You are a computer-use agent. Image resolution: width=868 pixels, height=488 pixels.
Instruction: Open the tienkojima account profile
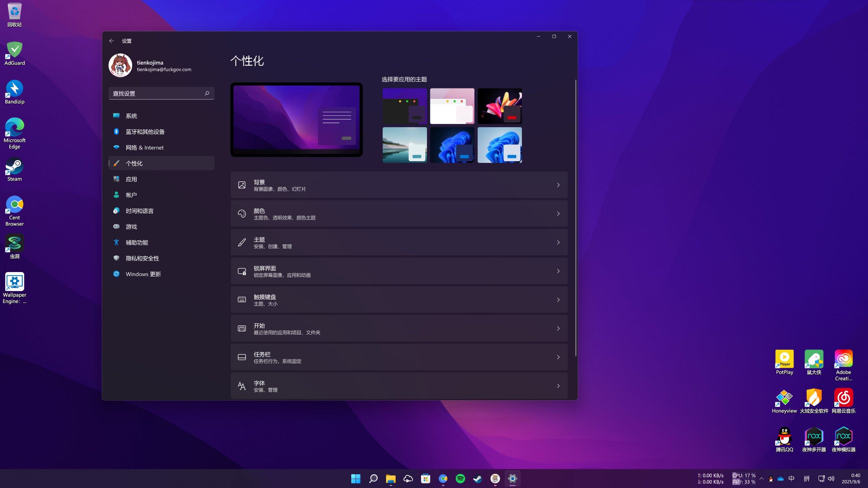click(150, 65)
